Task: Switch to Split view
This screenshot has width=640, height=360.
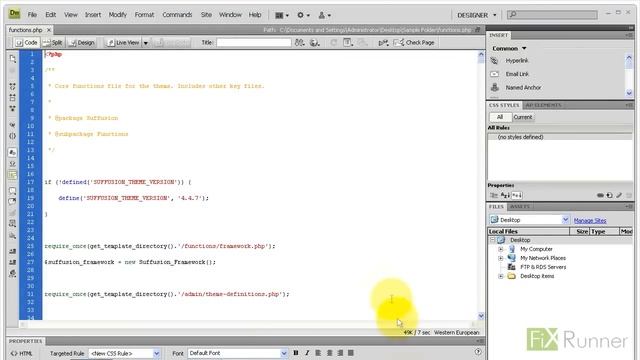Action: (x=53, y=42)
